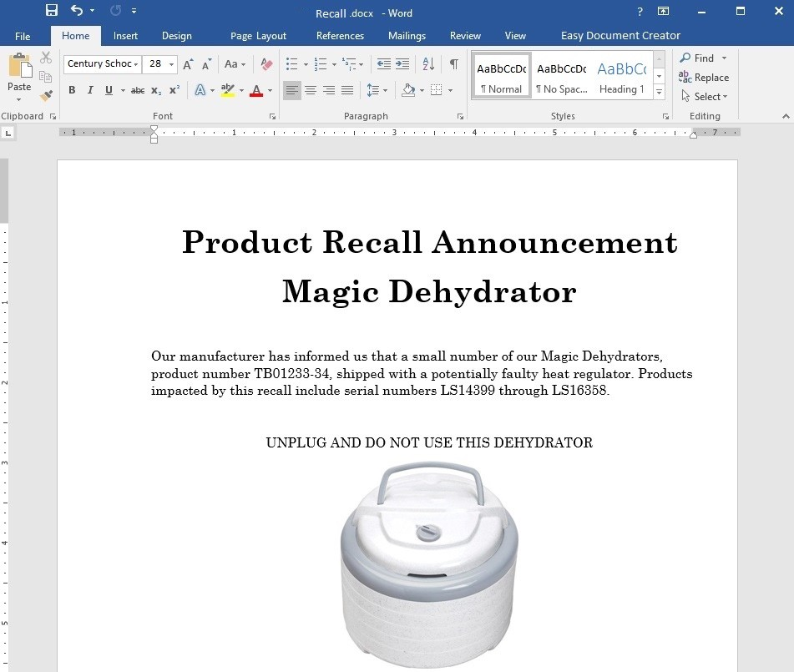
Task: Click the Replace button
Action: 704,77
